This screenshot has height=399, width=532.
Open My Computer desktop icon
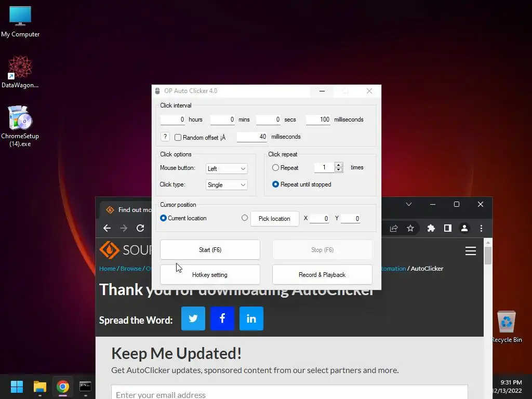20,21
